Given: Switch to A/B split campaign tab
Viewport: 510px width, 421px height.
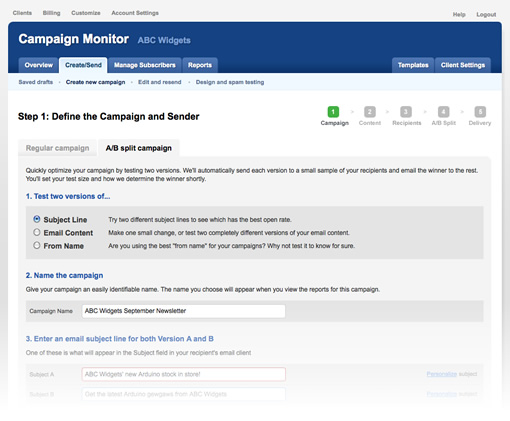Looking at the screenshot, I should pos(139,148).
